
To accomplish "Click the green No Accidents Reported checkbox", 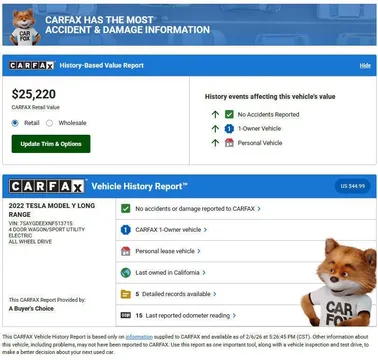I will [x=229, y=114].
